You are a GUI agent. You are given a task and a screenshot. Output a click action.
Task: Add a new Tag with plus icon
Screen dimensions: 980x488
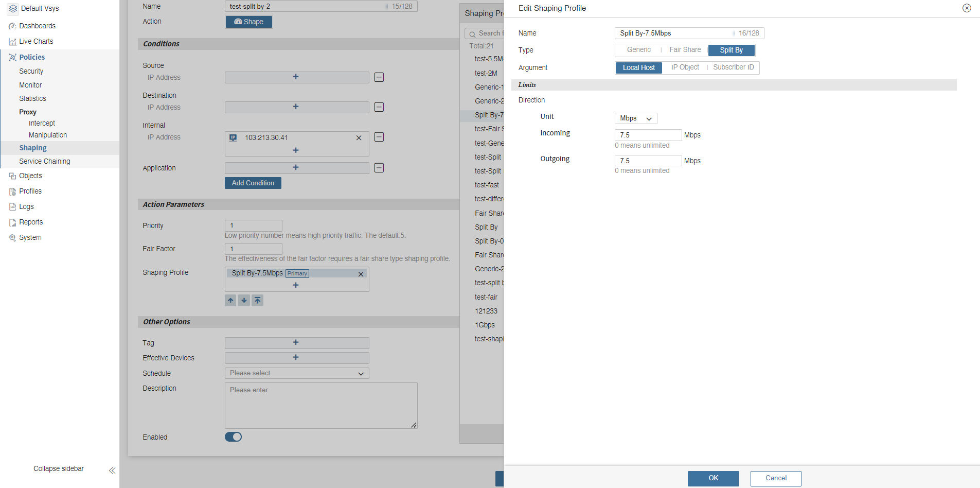[296, 343]
